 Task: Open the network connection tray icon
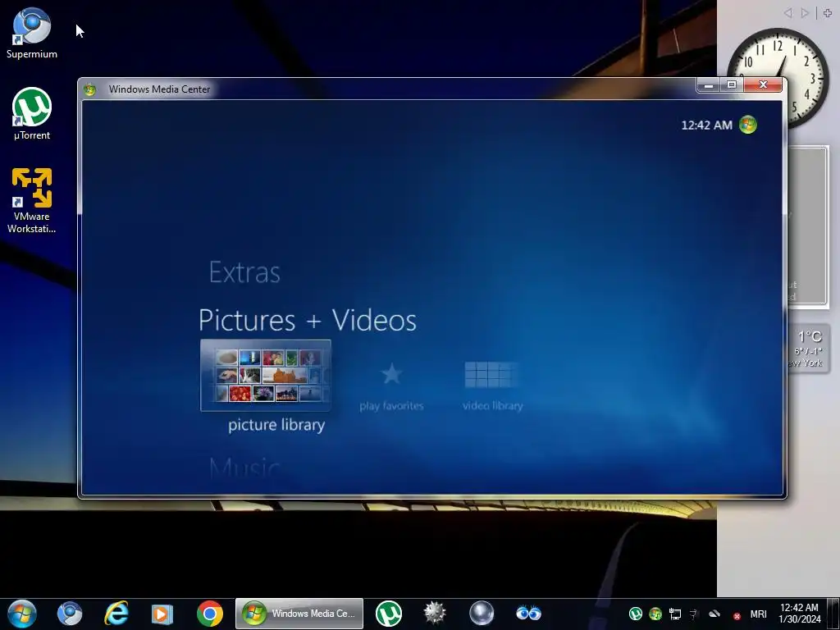tap(675, 614)
